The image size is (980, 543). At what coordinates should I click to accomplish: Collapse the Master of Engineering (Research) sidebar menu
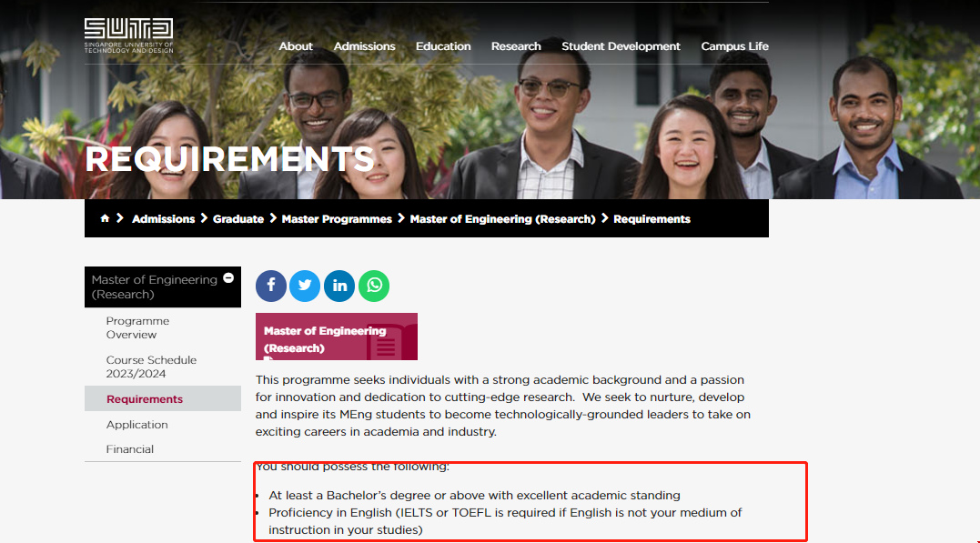[228, 277]
